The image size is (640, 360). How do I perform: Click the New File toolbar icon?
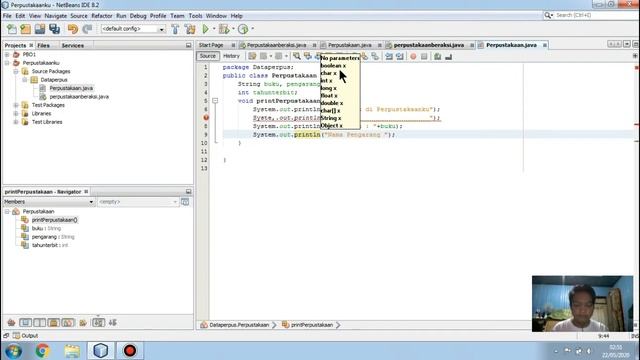(11, 29)
